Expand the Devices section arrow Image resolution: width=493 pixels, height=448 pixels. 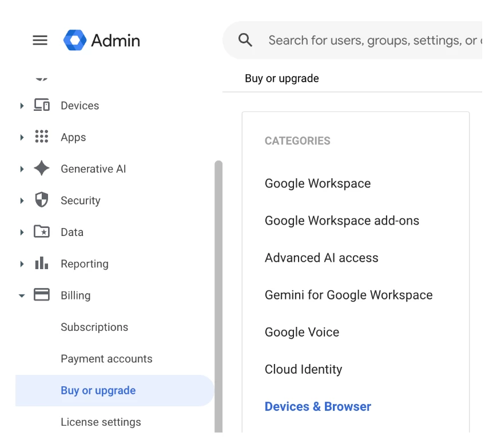[22, 106]
